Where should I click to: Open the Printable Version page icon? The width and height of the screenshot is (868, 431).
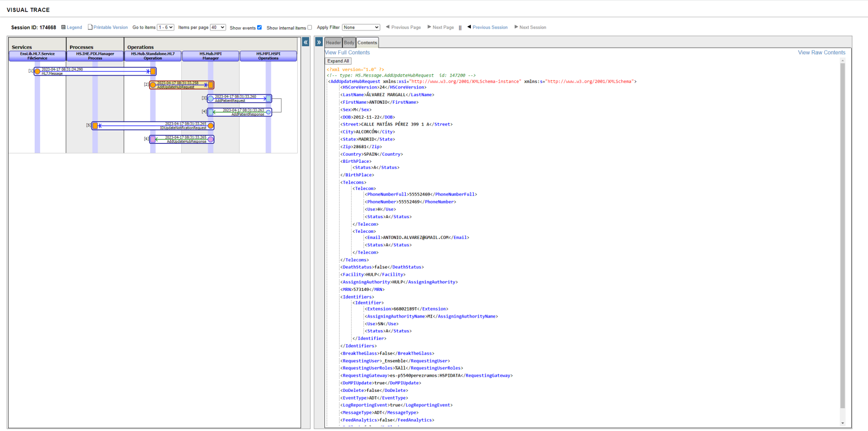(90, 27)
